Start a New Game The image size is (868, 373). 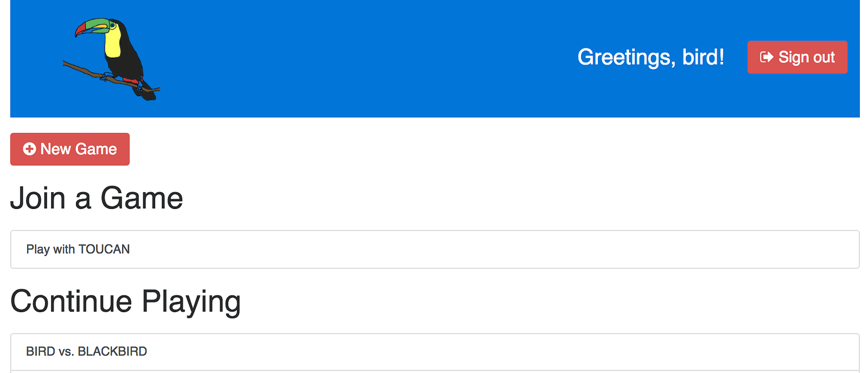click(x=70, y=149)
